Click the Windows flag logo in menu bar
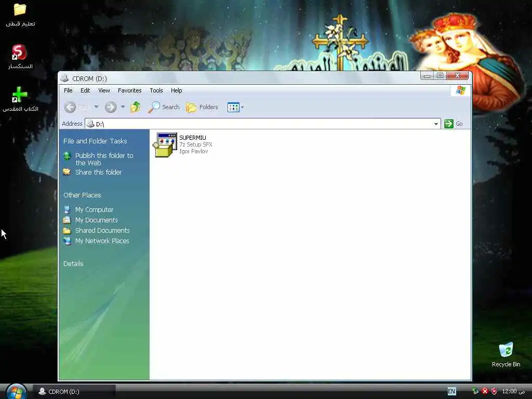This screenshot has width=532, height=399. point(461,90)
